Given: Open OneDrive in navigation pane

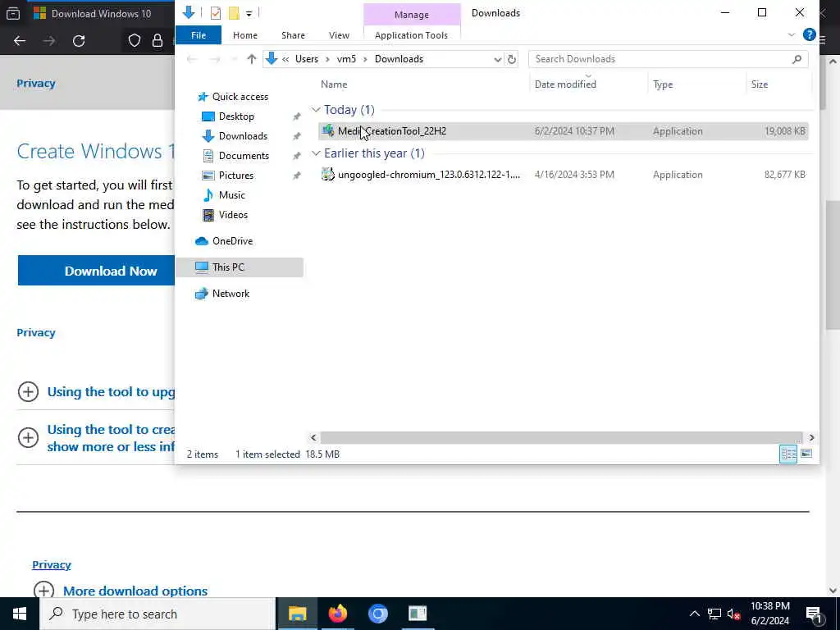Looking at the screenshot, I should pos(232,241).
